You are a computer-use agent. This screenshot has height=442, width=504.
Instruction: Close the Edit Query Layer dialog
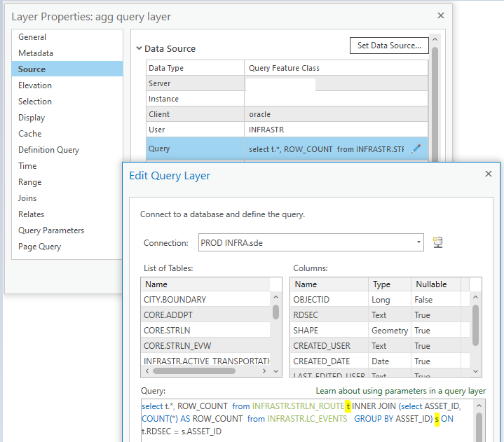[x=489, y=174]
